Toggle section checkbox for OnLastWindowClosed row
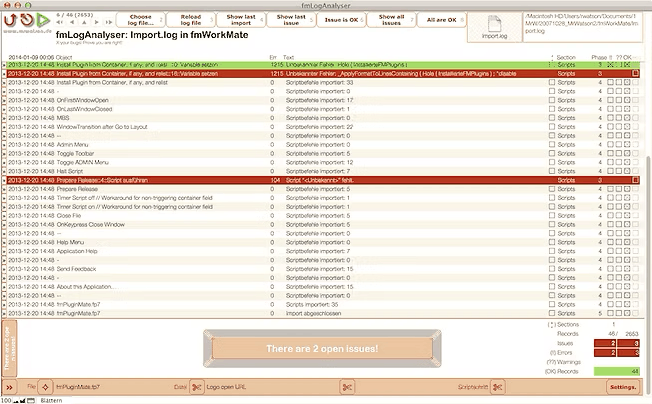Screen dimensions: 652x404 [552, 109]
